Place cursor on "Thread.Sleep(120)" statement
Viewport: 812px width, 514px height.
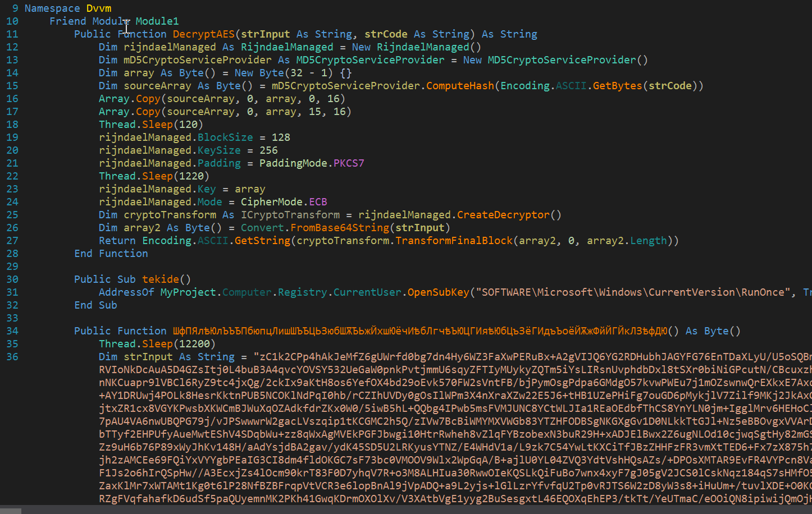coord(151,125)
